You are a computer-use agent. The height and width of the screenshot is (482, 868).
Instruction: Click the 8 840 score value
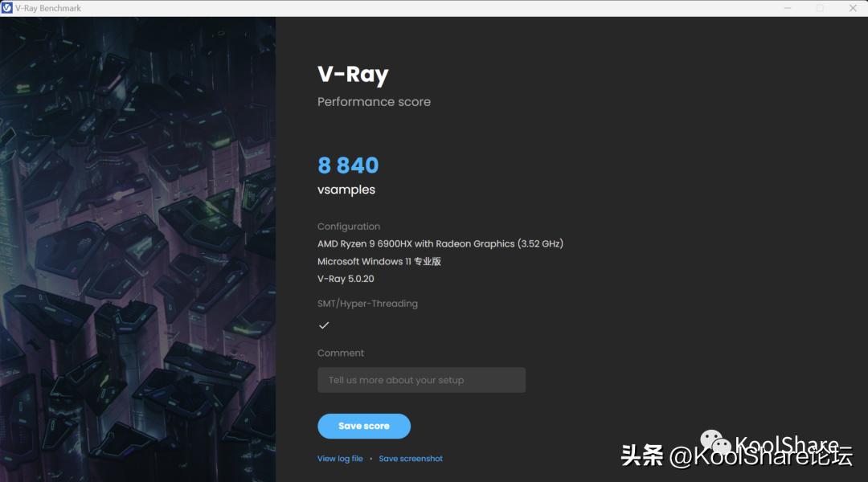[348, 165]
